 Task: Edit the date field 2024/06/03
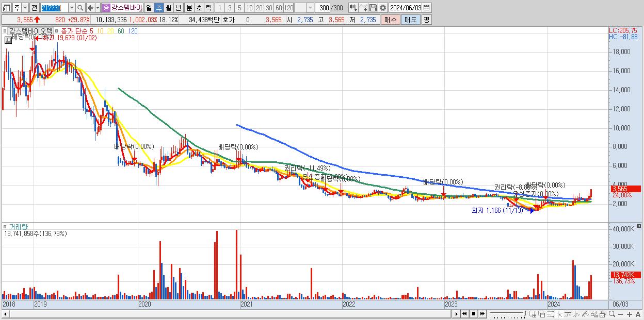click(x=406, y=8)
